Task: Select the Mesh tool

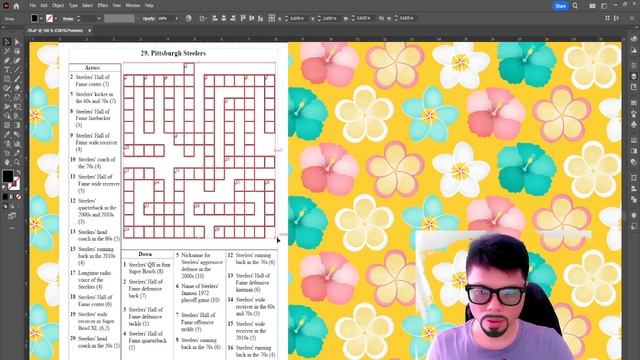Action: coord(7,125)
